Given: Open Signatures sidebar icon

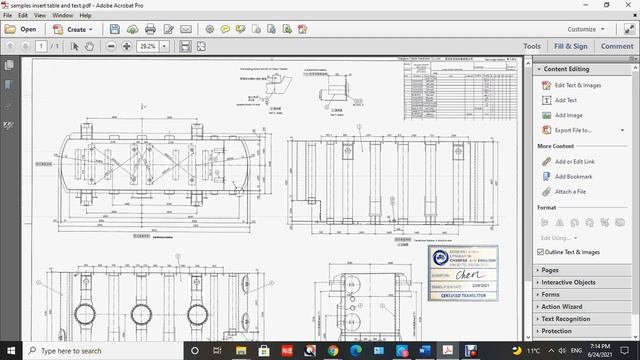Looking at the screenshot, I should click(x=9, y=126).
